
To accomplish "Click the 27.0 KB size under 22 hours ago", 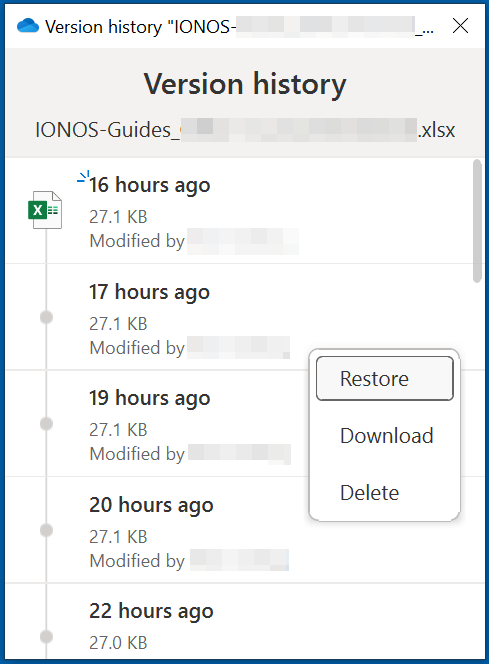I will point(118,643).
